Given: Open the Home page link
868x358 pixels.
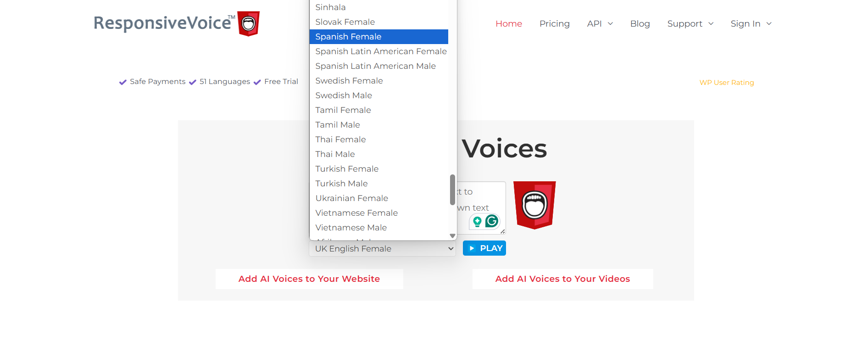Looking at the screenshot, I should [509, 23].
